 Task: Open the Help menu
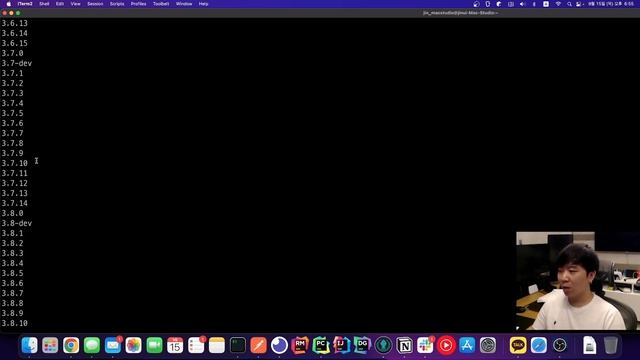[203, 4]
